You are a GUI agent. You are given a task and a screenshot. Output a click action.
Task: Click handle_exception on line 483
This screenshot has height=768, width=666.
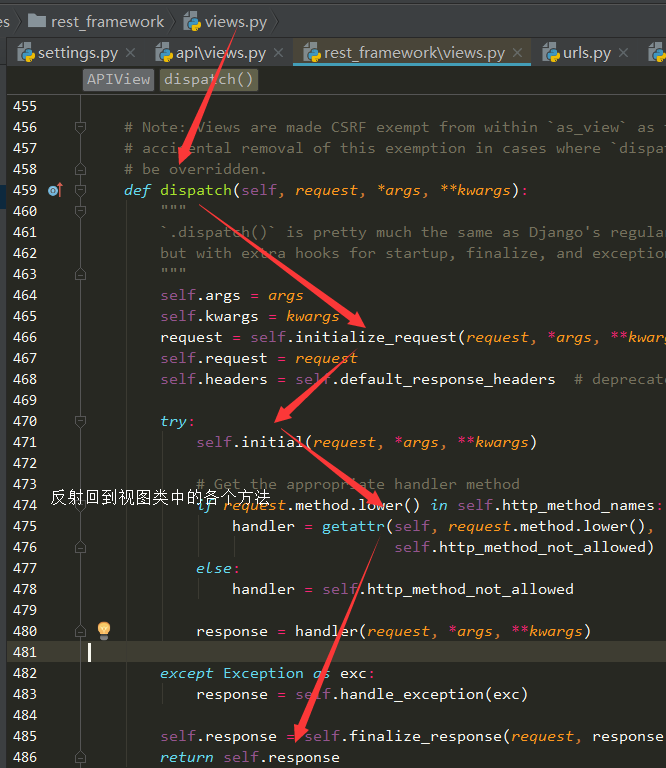(411, 695)
